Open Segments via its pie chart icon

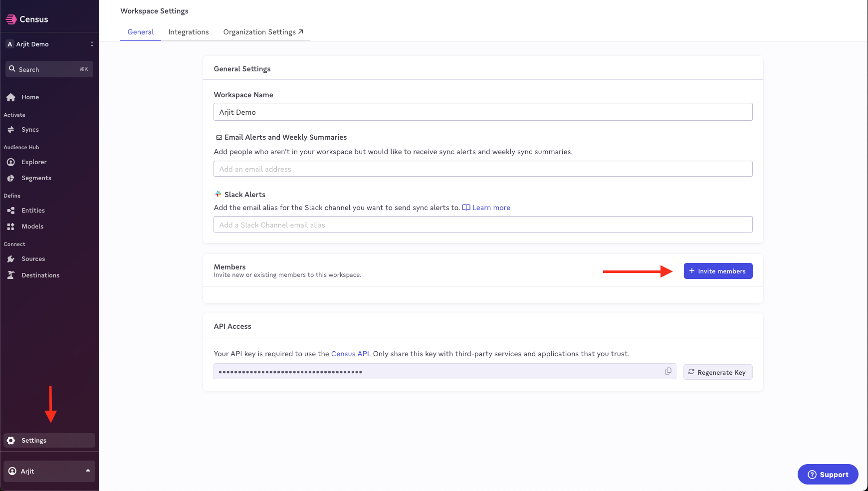[11, 178]
